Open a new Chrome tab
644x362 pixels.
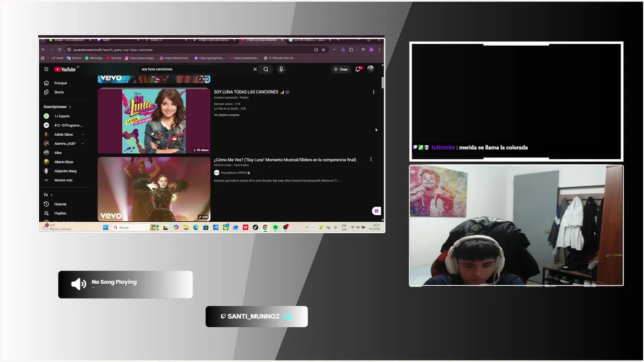pyautogui.click(x=338, y=40)
